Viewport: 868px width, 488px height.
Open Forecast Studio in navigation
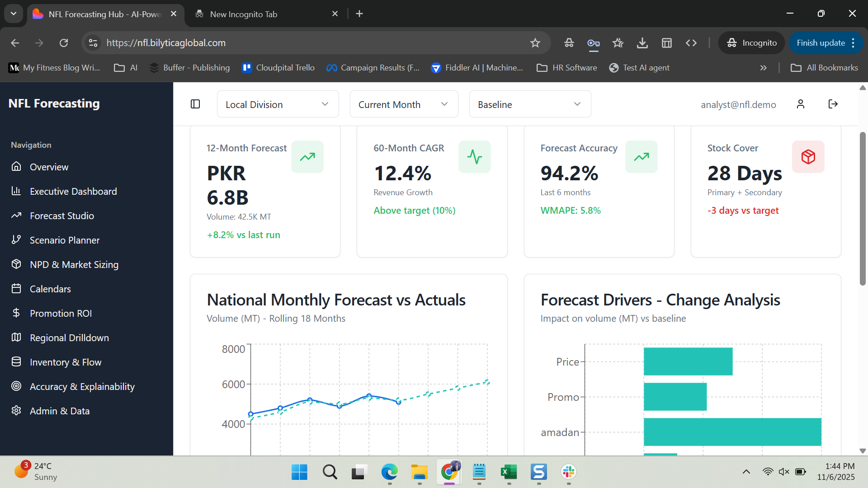[x=62, y=216]
